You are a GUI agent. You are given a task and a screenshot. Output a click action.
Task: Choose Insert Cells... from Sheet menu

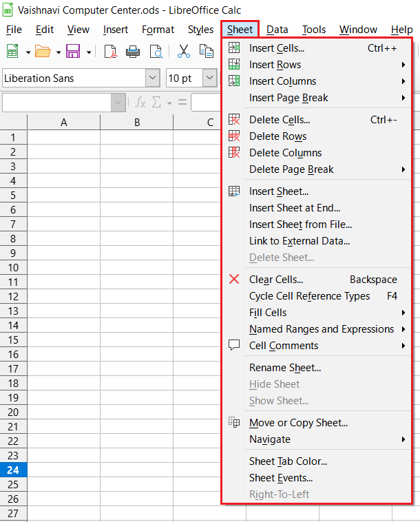point(317,48)
